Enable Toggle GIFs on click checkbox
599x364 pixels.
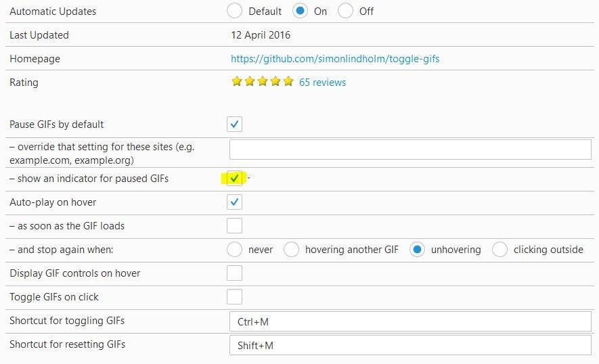click(x=234, y=297)
